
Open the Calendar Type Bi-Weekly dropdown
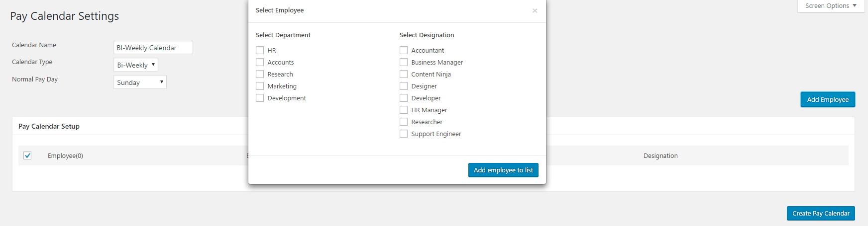(136, 65)
